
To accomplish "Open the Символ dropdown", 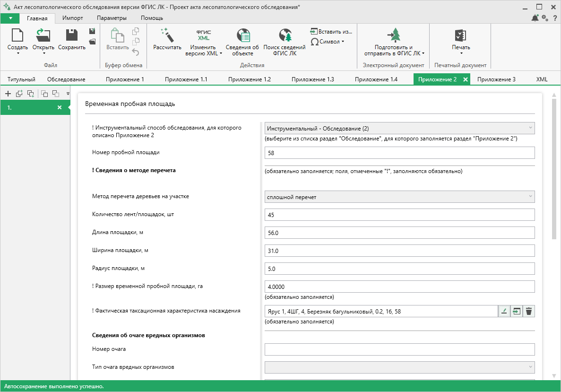I will click(328, 42).
